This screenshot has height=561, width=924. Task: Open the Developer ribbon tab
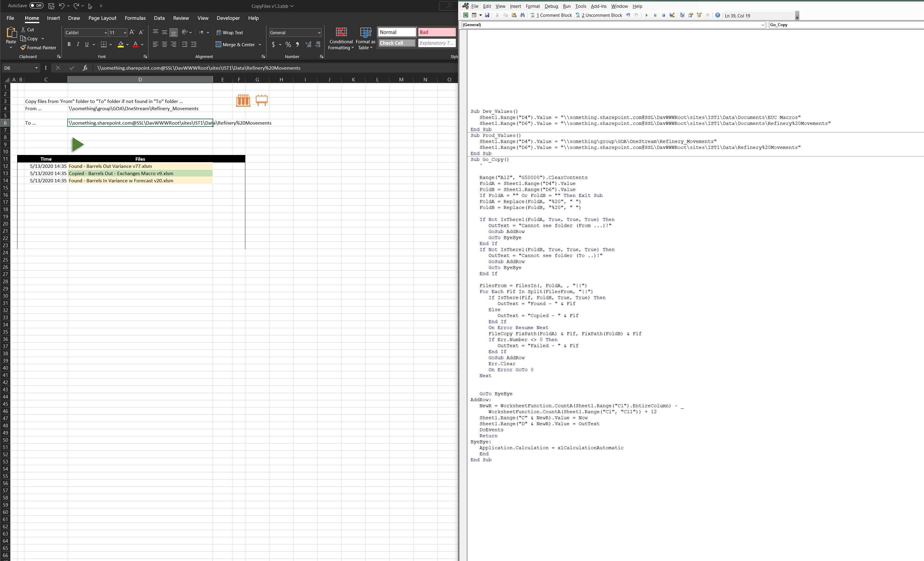click(228, 18)
